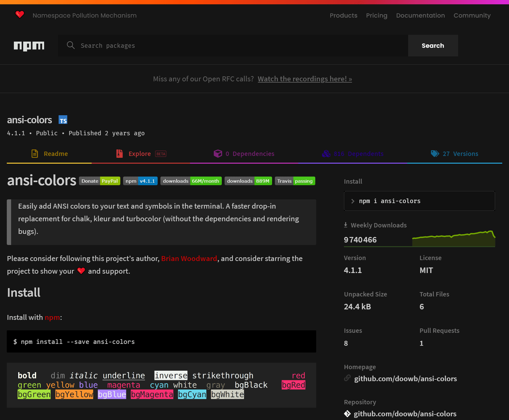
Task: Click the downloads 66M/month badge
Action: coord(191,181)
